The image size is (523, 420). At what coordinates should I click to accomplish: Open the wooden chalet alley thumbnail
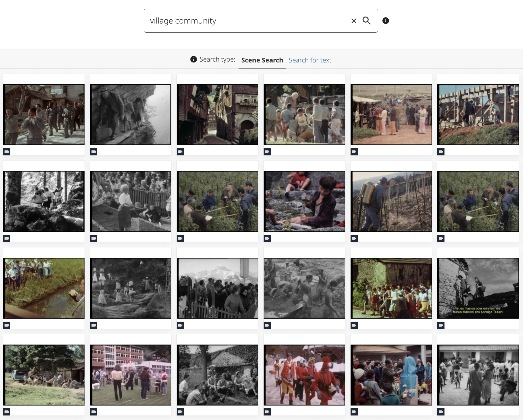pos(217,115)
